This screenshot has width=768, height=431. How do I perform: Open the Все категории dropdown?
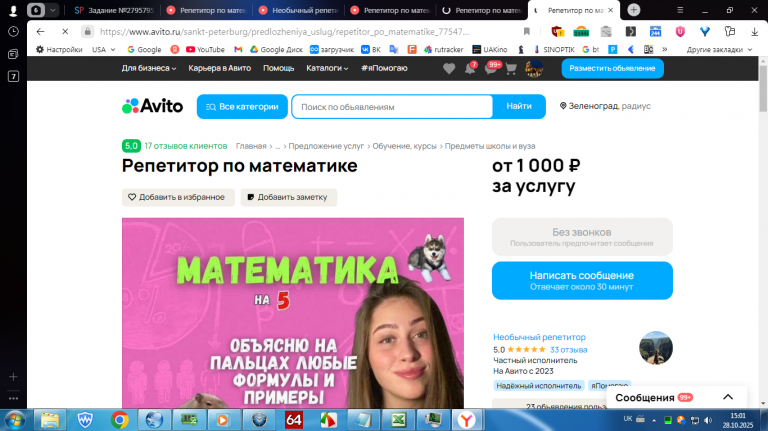[x=242, y=106]
